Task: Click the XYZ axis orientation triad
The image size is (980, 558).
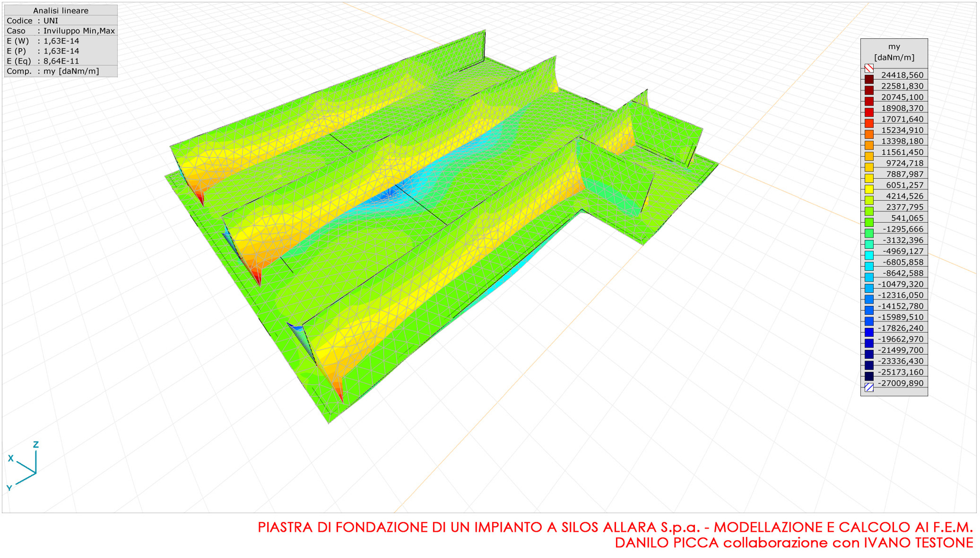Action: point(24,466)
